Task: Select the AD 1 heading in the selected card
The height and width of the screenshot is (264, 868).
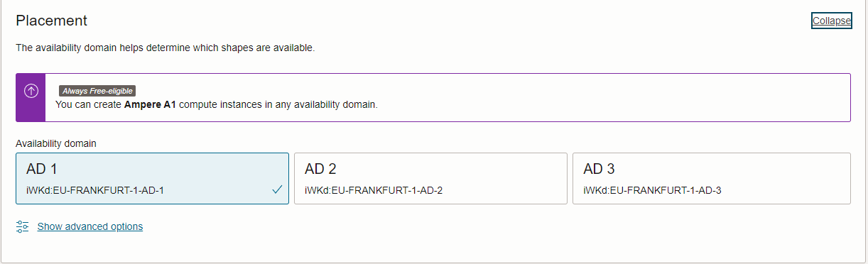Action: [42, 169]
